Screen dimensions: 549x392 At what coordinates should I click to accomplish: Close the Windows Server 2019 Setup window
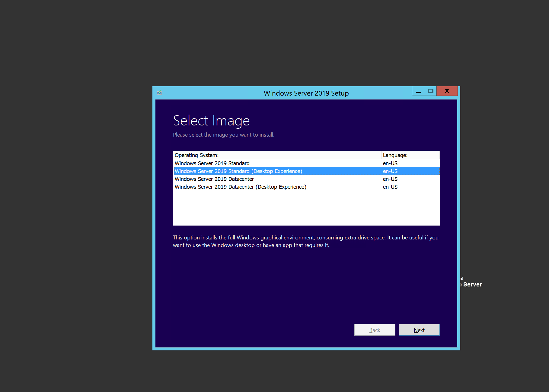pyautogui.click(x=447, y=91)
